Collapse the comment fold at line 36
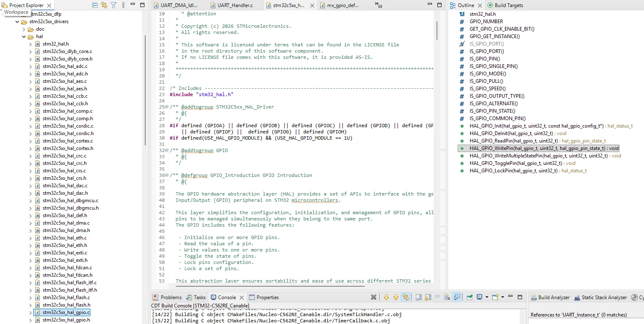The width and height of the screenshot is (644, 324). coord(166,175)
